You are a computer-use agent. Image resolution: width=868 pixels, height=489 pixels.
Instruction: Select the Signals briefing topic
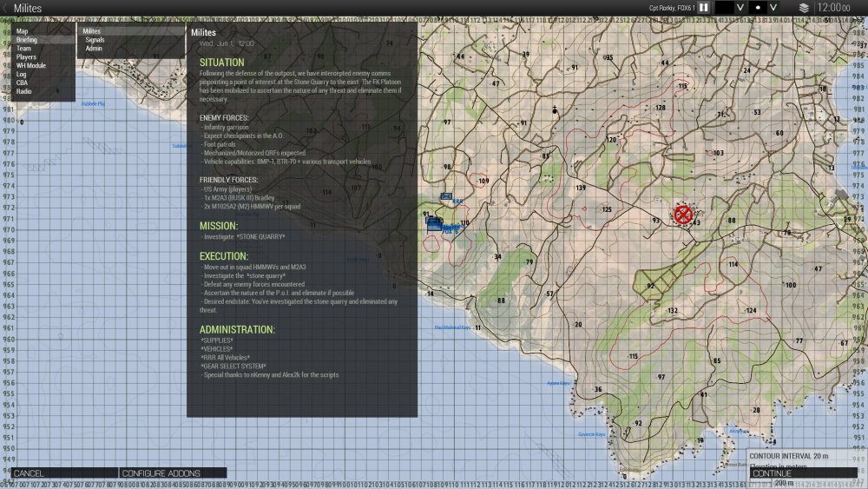pos(95,40)
